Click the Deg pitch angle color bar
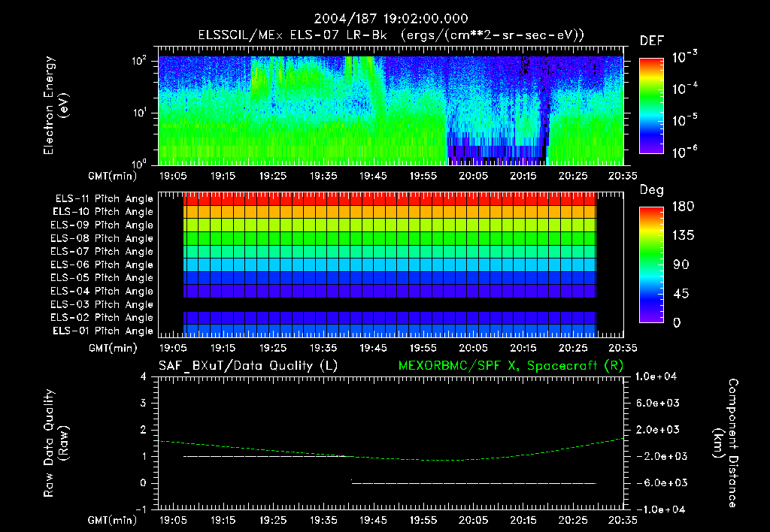The width and height of the screenshot is (770, 532). (651, 264)
